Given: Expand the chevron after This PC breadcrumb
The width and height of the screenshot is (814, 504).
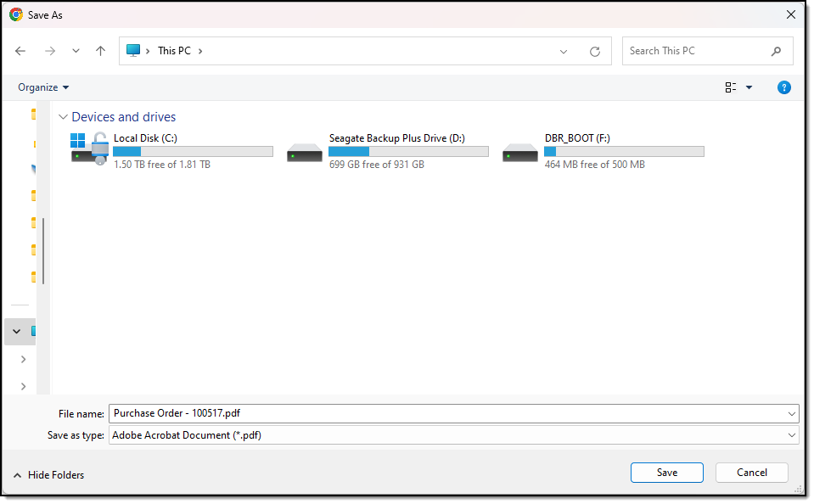Looking at the screenshot, I should 200,51.
